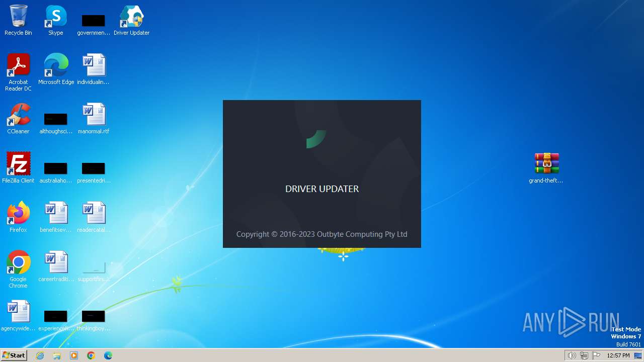The image size is (644, 362).
Task: Open Windows Explorer folder in taskbar
Action: tap(57, 355)
